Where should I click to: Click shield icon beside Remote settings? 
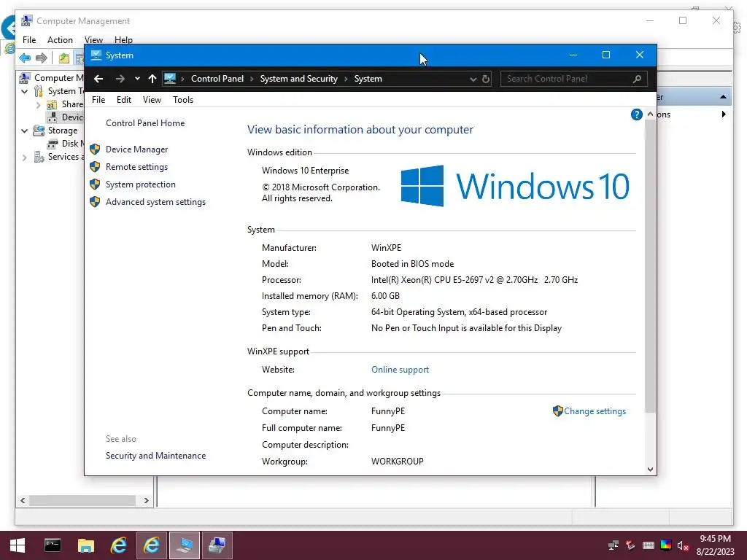pyautogui.click(x=95, y=167)
